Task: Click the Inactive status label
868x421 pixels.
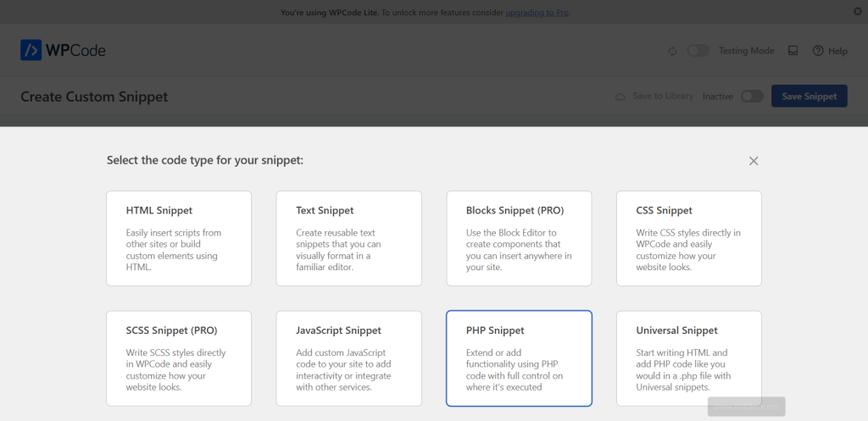Action: [x=717, y=97]
